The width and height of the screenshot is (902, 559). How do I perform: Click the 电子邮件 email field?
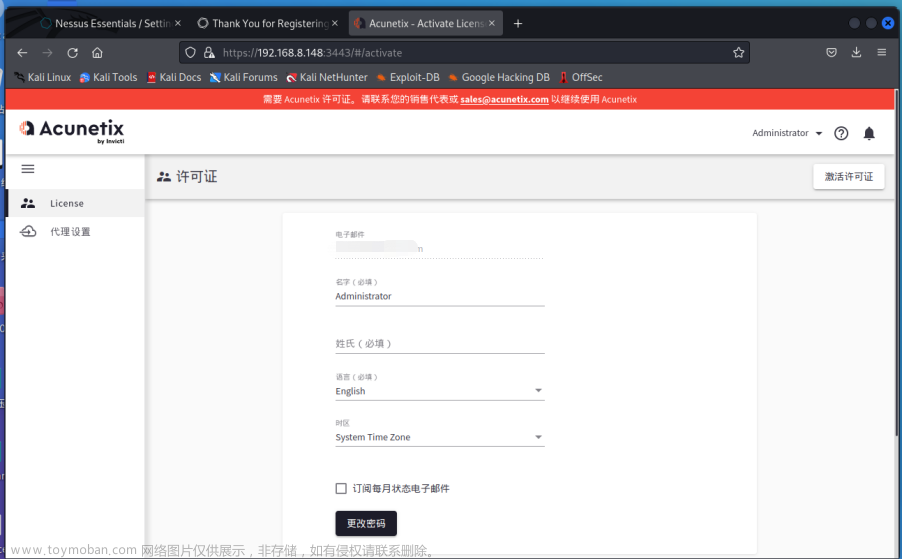(439, 248)
